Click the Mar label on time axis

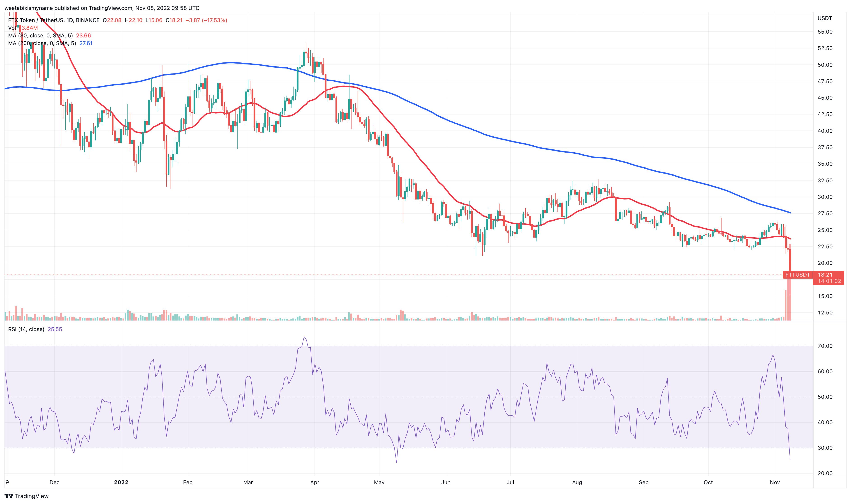pos(248,482)
